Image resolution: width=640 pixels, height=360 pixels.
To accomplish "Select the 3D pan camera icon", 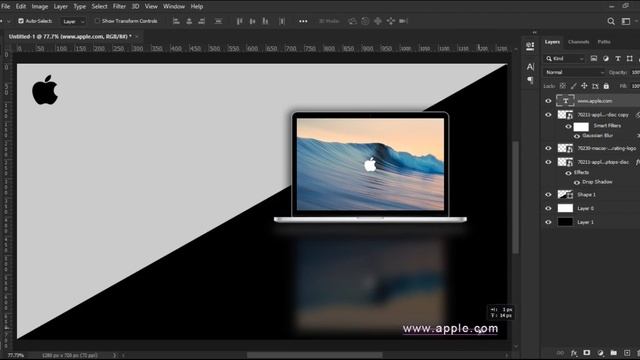I will point(378,21).
